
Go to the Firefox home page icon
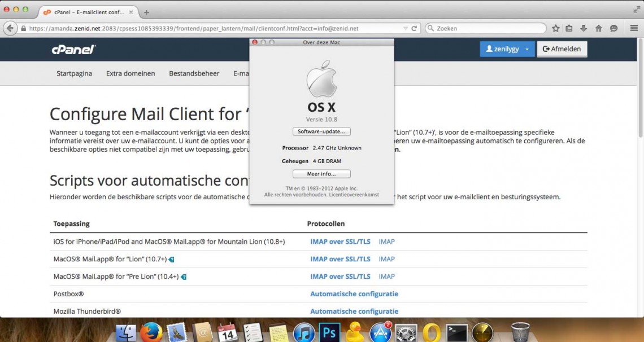click(598, 28)
